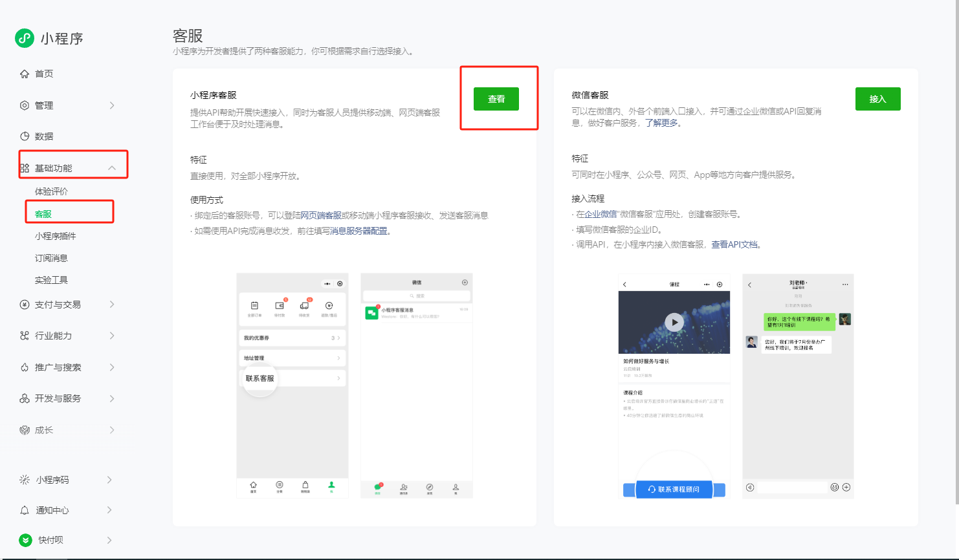Click the home icon beside 首页
The width and height of the screenshot is (959, 560).
(x=25, y=74)
